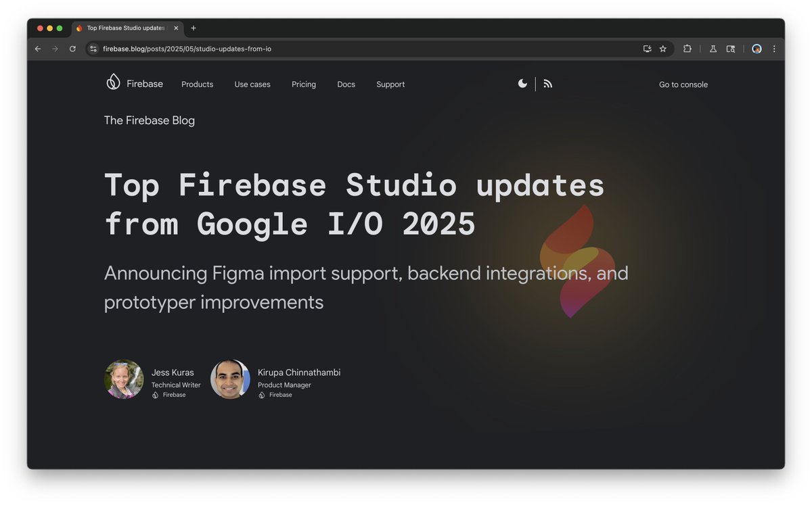
Task: Click the Top Firebase Studio updates headline
Action: pyautogui.click(x=354, y=204)
